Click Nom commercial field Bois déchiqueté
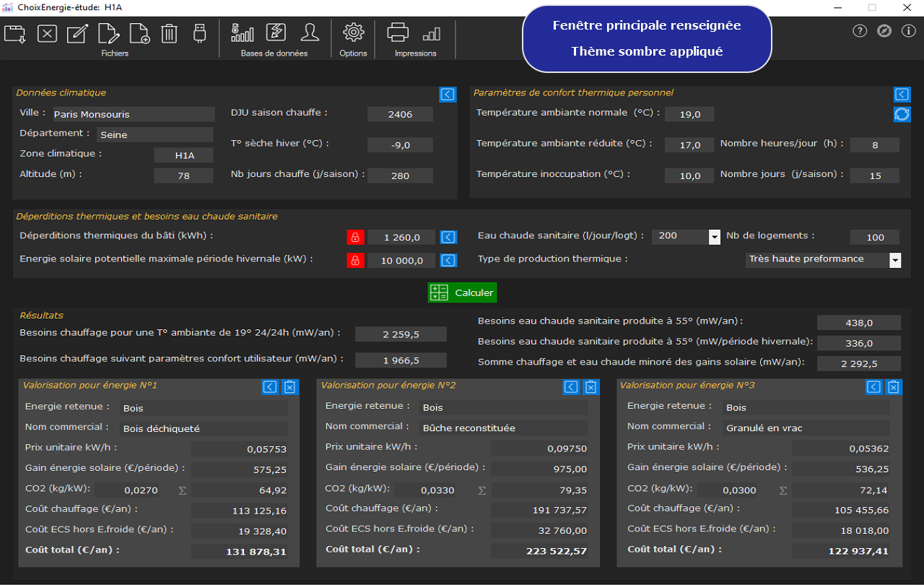The width and height of the screenshot is (924, 585). (x=204, y=428)
